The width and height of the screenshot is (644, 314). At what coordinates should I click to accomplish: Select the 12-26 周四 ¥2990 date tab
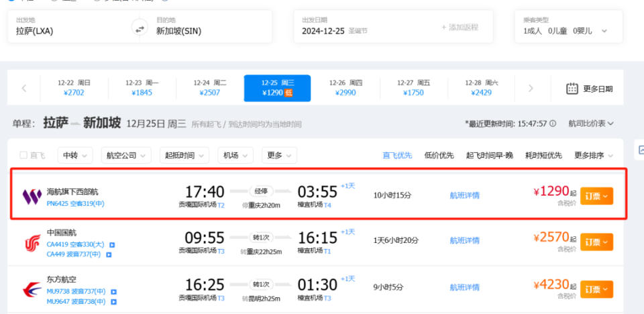coord(346,88)
